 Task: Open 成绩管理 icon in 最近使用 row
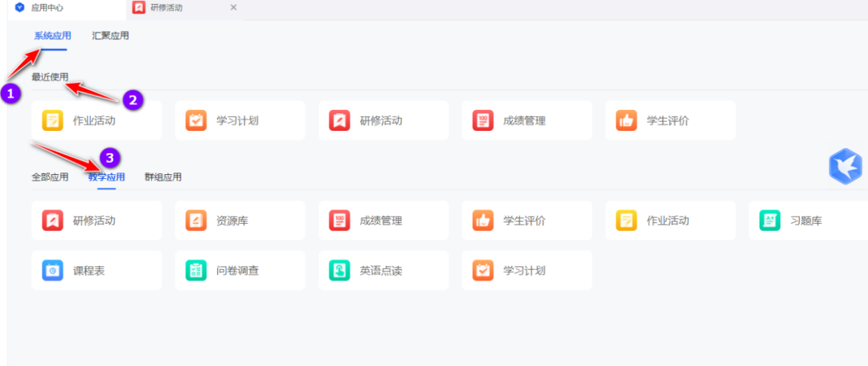click(x=483, y=120)
